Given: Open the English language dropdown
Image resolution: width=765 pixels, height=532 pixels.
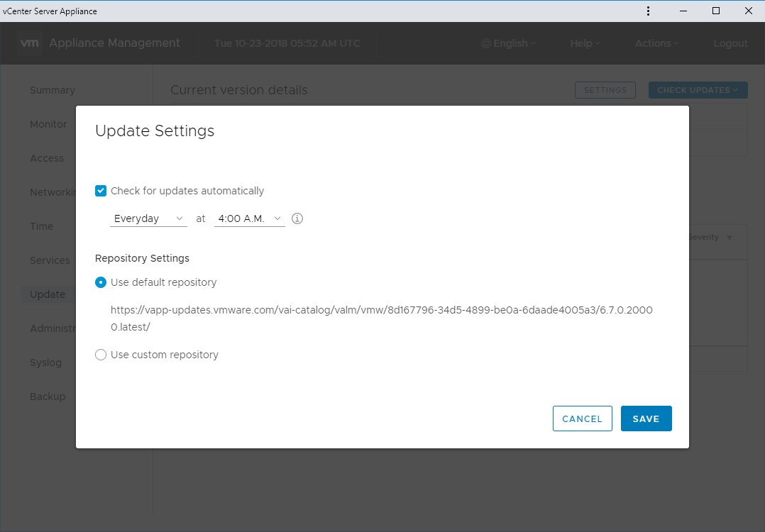Looking at the screenshot, I should [509, 43].
